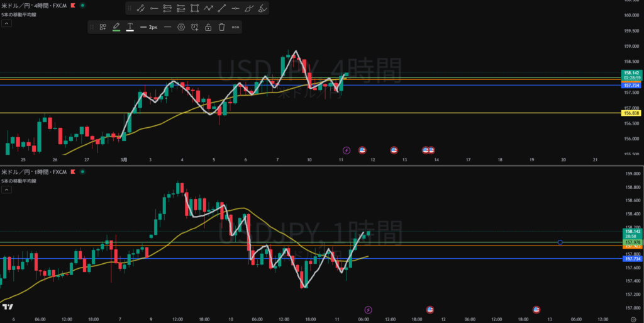Open the line style dropdown
This screenshot has height=323, width=644.
tap(167, 27)
